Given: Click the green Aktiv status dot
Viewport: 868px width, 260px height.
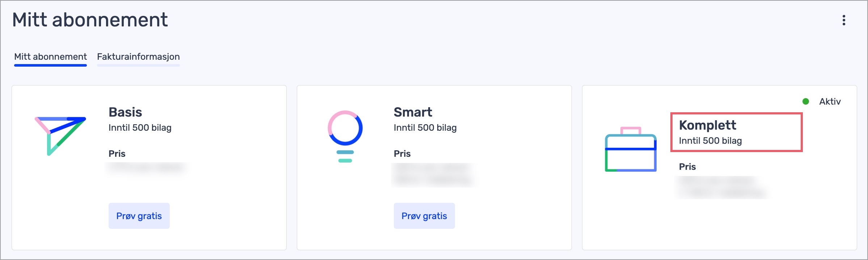Looking at the screenshot, I should pos(806,102).
